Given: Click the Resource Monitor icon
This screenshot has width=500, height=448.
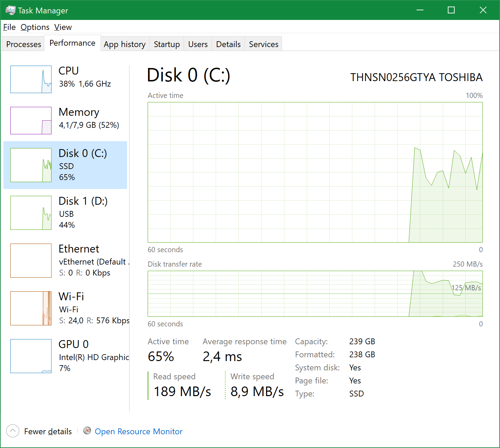Looking at the screenshot, I should click(87, 431).
